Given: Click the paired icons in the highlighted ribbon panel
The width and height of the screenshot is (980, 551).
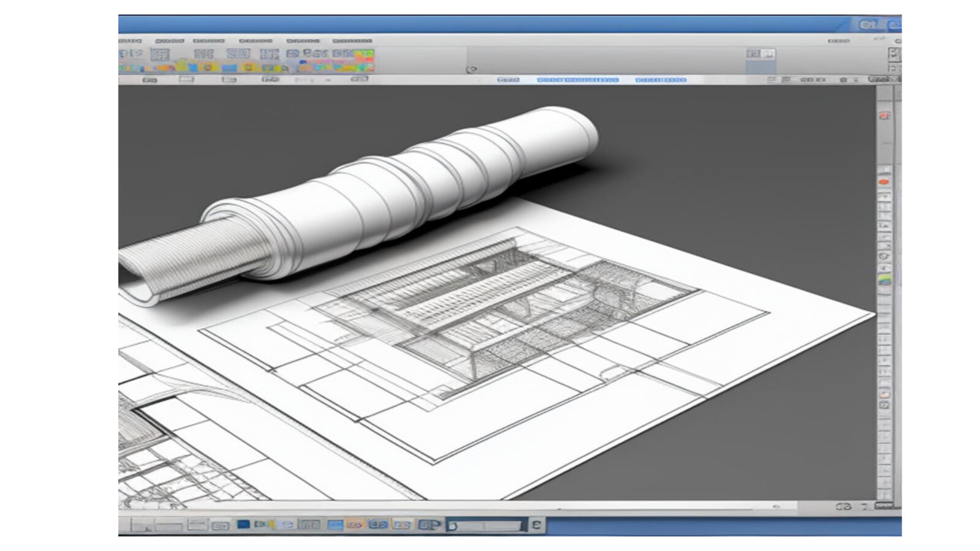Looking at the screenshot, I should (x=760, y=54).
